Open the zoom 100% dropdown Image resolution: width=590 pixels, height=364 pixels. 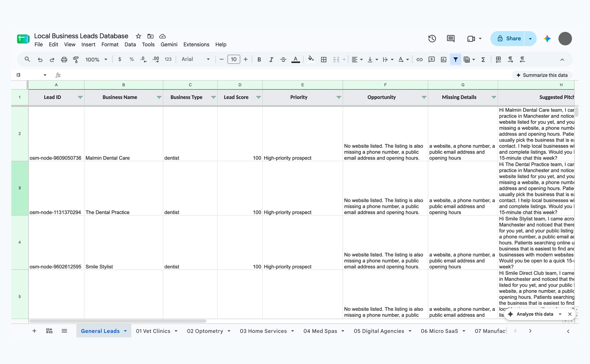coord(96,59)
